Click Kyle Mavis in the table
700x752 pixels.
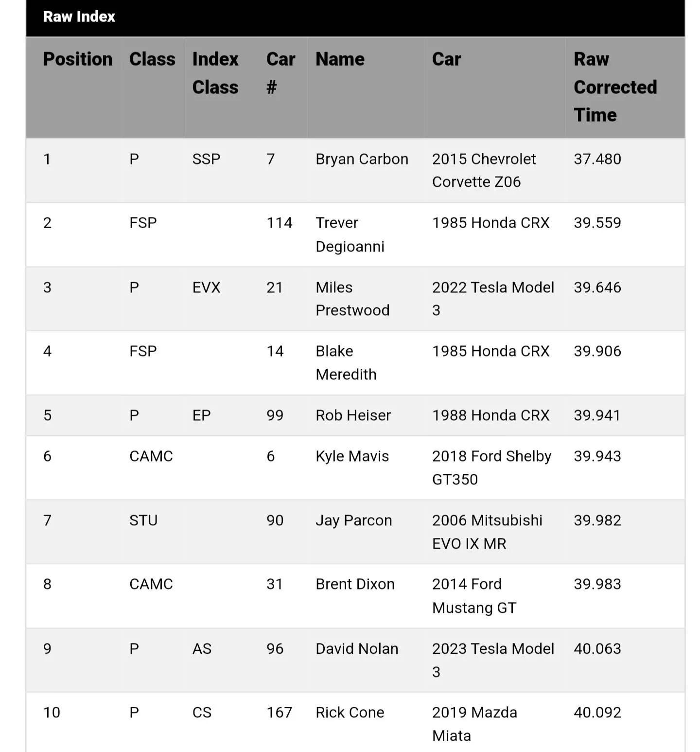352,456
